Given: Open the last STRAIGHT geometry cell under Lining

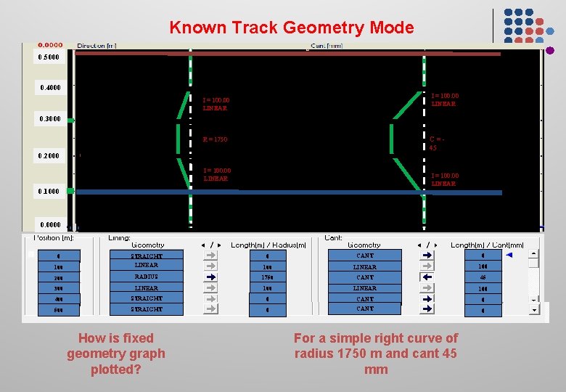Looking at the screenshot, I should pyautogui.click(x=146, y=309).
